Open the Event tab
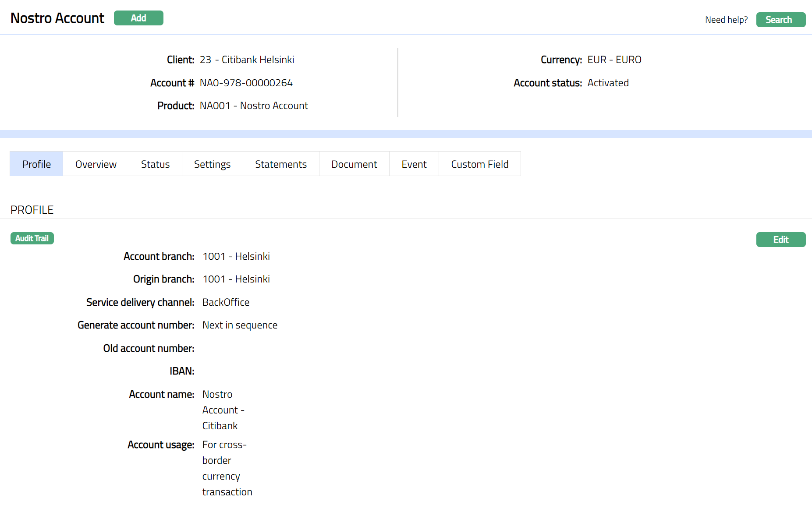 pos(414,164)
